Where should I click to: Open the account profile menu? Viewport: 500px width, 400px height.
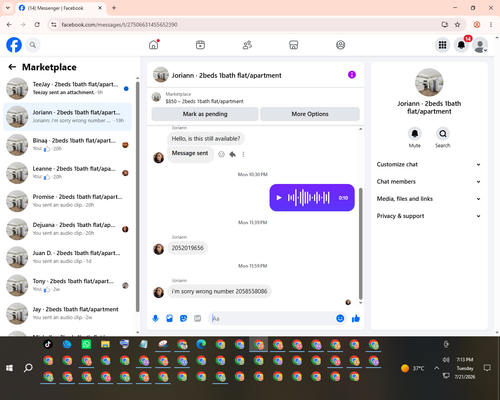(x=480, y=45)
